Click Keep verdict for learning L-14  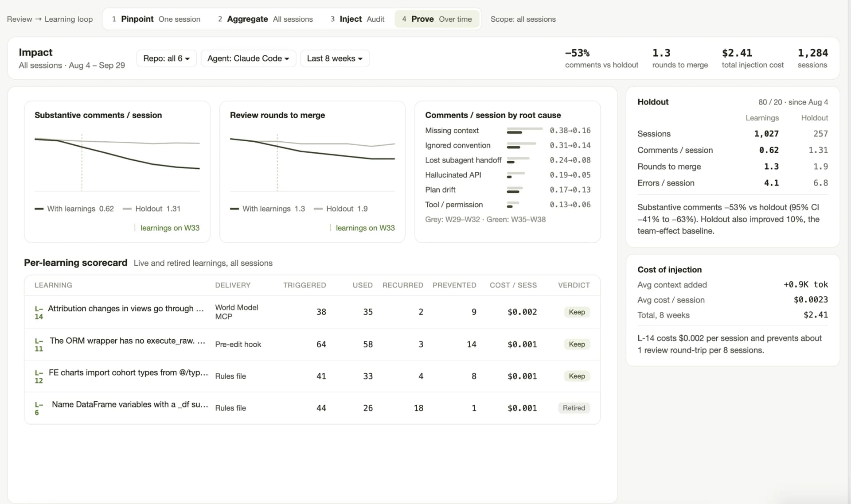(x=577, y=312)
